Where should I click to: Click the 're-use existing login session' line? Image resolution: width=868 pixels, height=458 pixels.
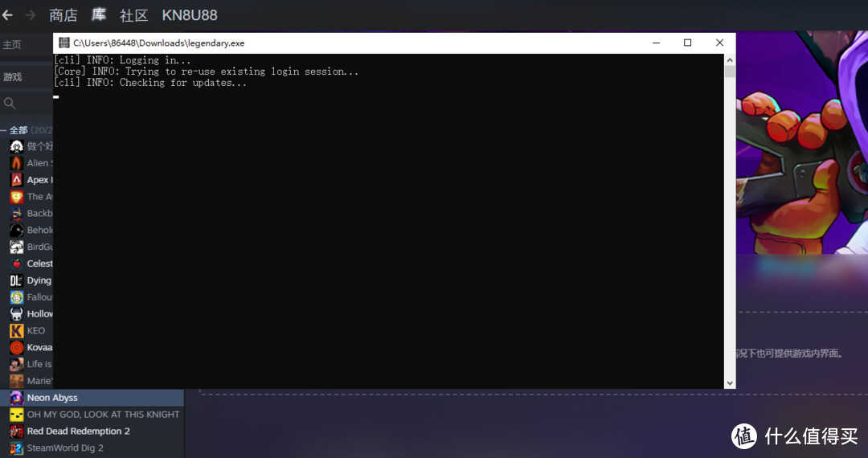[x=206, y=72]
